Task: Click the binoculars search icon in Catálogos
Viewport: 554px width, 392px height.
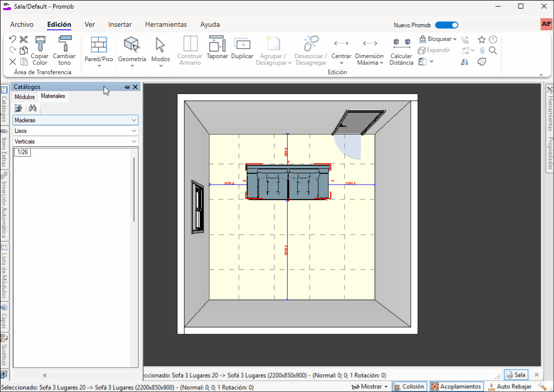Action: coord(32,108)
